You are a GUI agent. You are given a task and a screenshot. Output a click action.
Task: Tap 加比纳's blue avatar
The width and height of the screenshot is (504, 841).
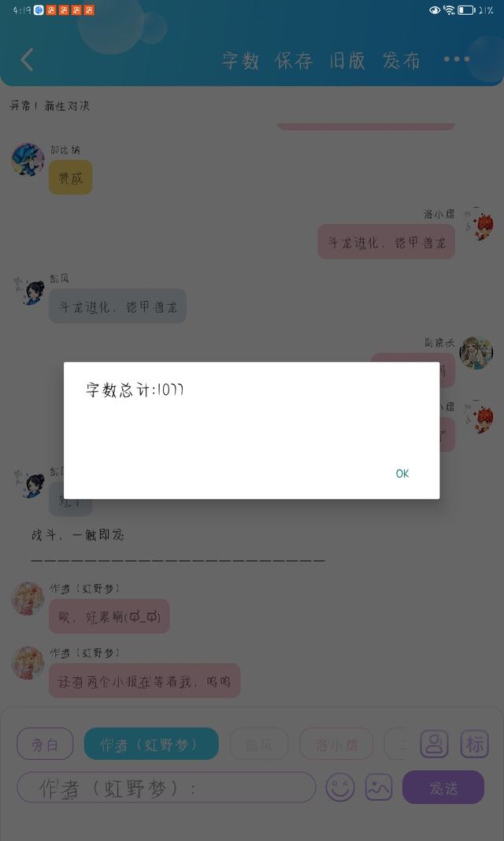[x=28, y=160]
